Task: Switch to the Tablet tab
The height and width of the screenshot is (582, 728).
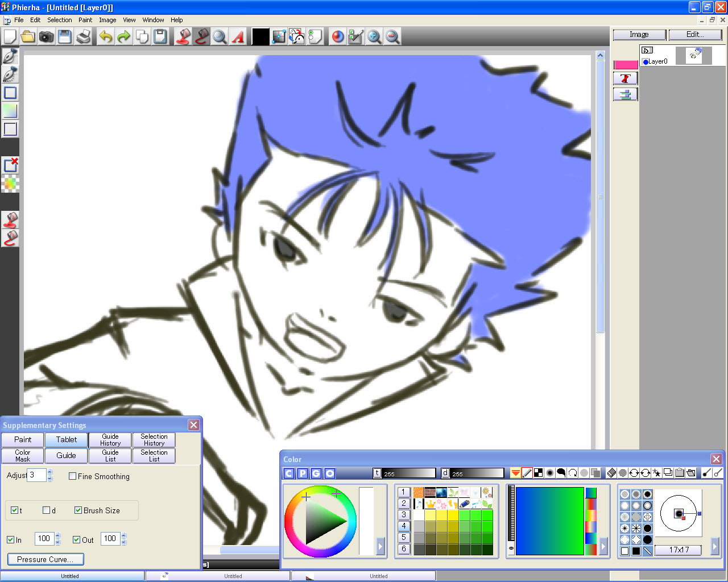Action: [66, 439]
